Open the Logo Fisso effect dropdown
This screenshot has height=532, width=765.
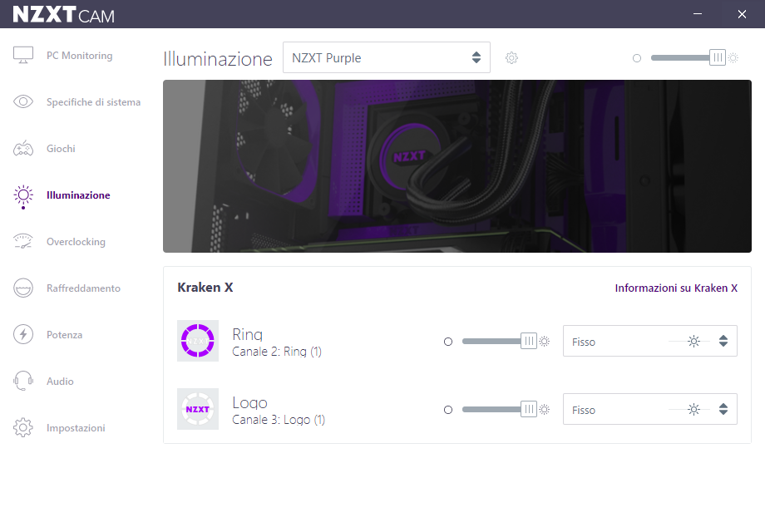649,410
